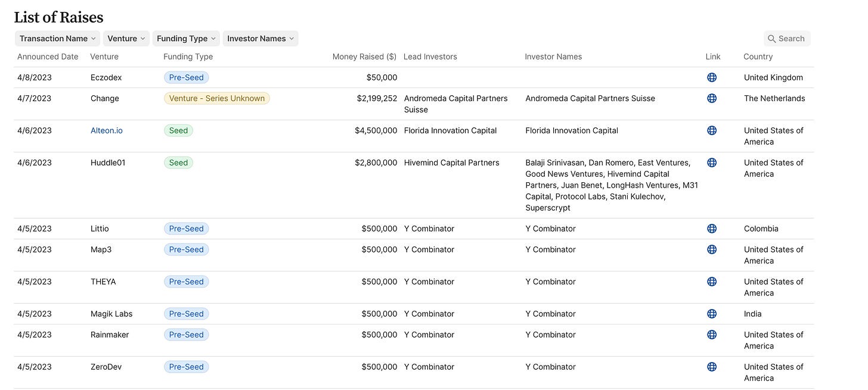This screenshot has height=390, width=868.
Task: Select the Map3 venture name
Action: pyautogui.click(x=101, y=249)
